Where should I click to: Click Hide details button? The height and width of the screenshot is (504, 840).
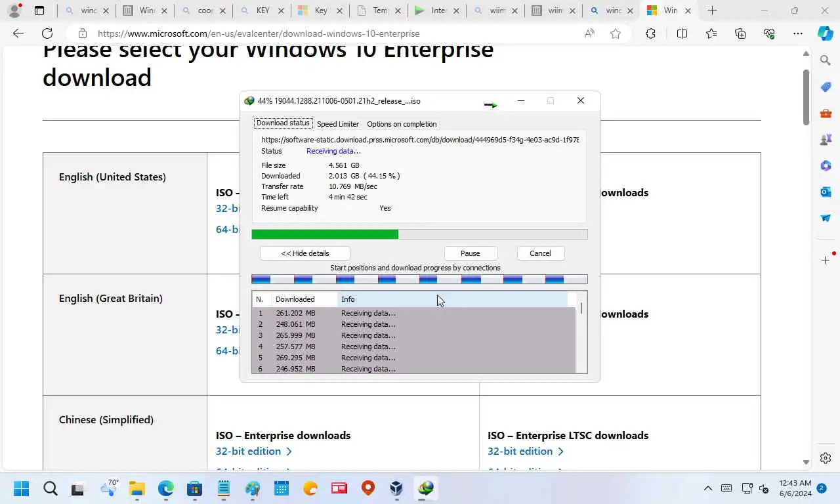[305, 253]
